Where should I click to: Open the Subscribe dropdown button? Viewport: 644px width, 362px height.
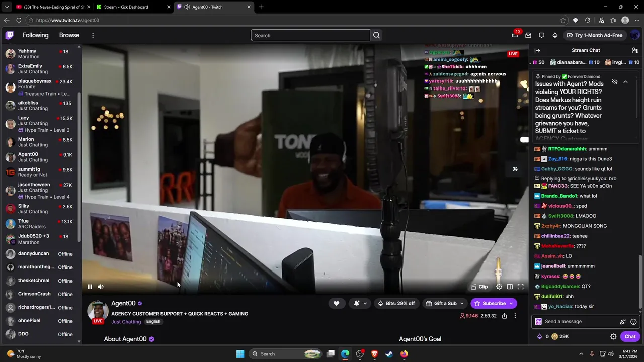click(x=494, y=303)
